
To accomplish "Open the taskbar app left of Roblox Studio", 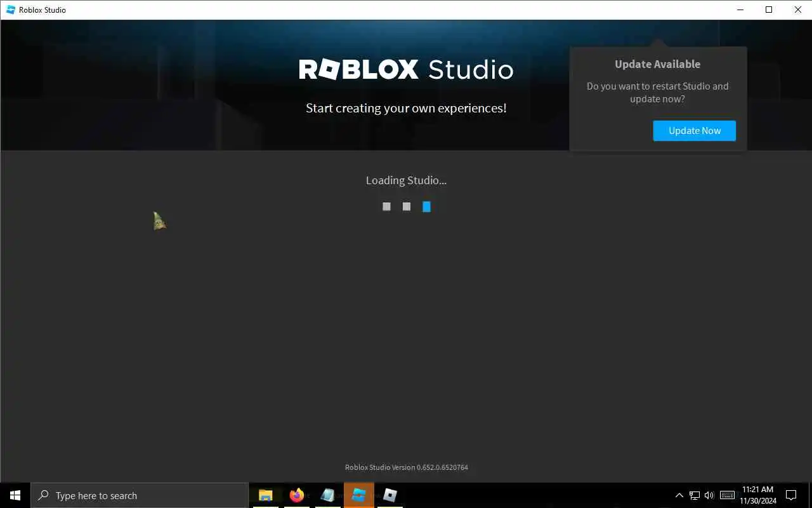I will tap(328, 495).
